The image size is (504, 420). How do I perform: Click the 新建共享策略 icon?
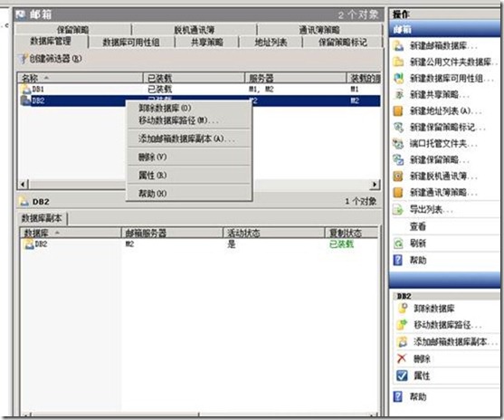point(398,94)
